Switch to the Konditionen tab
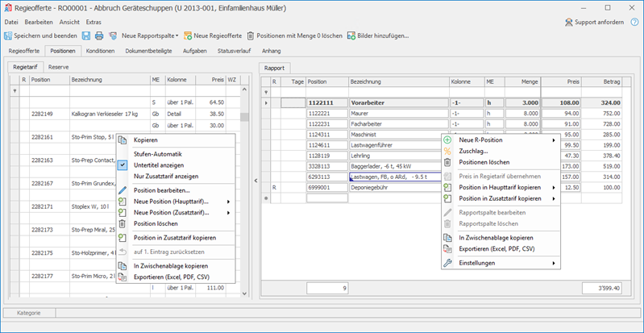The width and height of the screenshot is (644, 333). point(100,51)
